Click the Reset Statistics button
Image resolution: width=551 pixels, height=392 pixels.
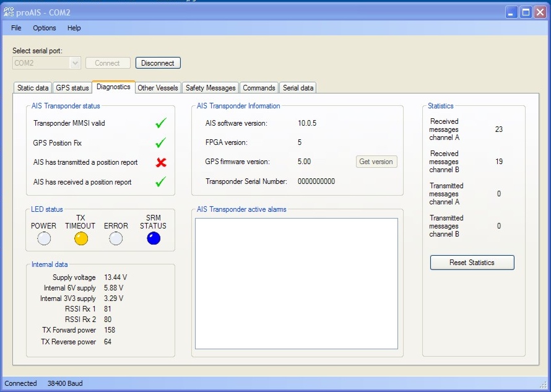pyautogui.click(x=472, y=263)
